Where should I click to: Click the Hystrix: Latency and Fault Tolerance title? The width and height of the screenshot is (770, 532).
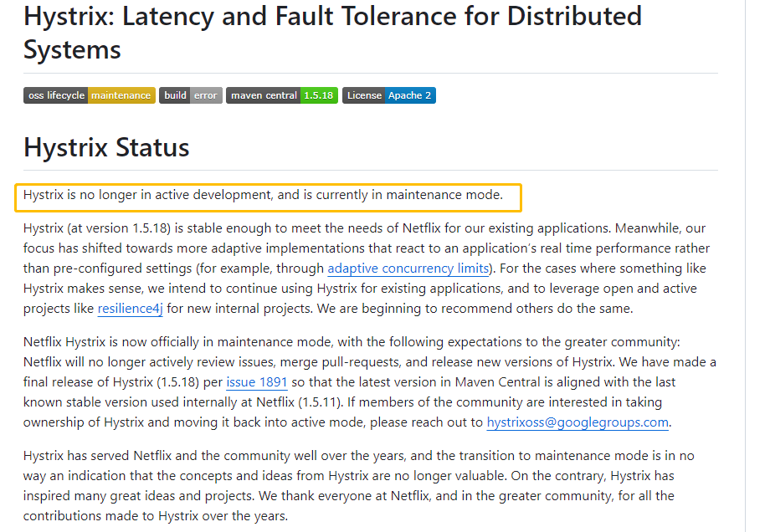pyautogui.click(x=333, y=33)
